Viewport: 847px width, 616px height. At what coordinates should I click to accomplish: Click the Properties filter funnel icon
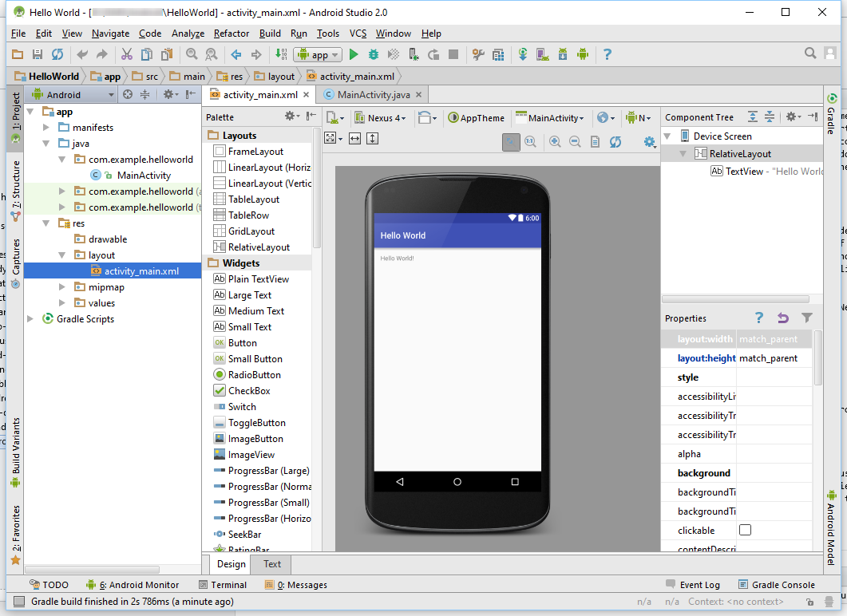(x=806, y=318)
